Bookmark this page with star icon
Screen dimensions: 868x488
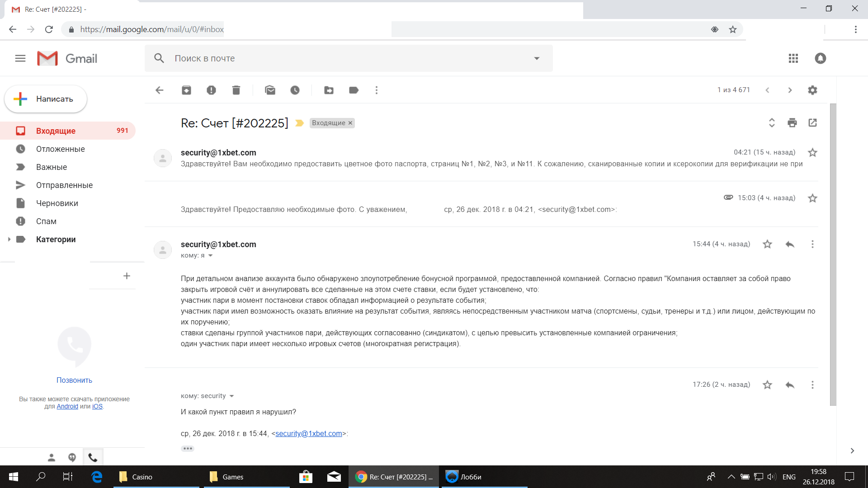point(733,29)
